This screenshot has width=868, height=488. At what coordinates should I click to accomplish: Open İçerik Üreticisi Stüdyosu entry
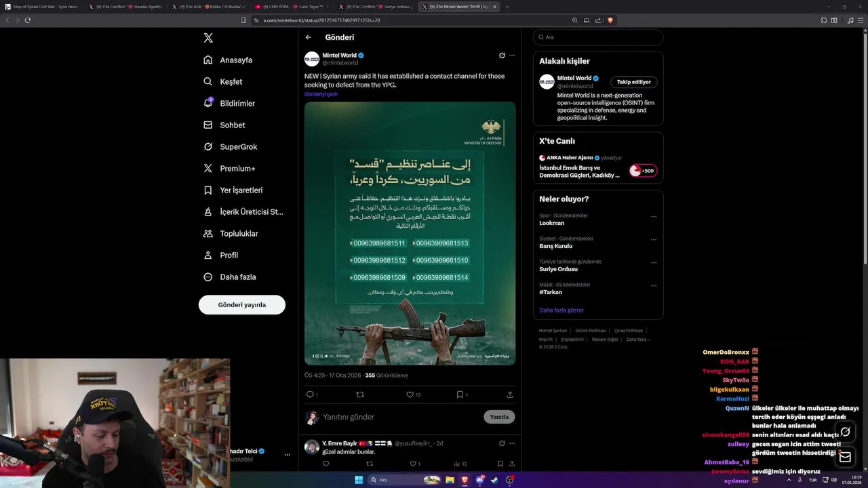243,212
